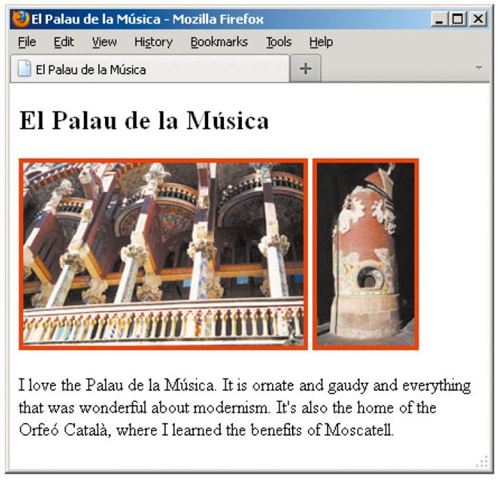501x483 pixels.
Task: Click the El Palau de la Música heading
Action: tap(144, 120)
